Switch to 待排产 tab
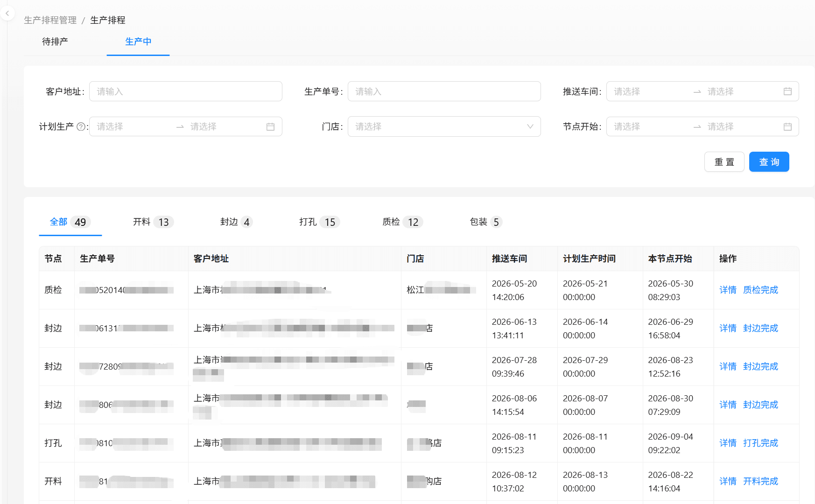 [55, 42]
